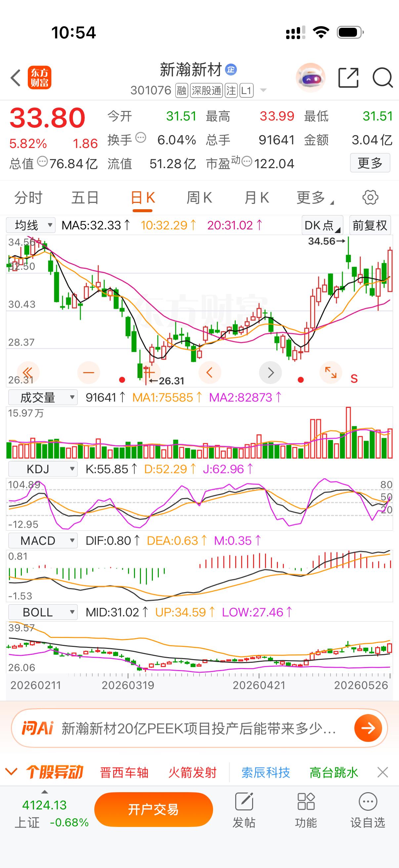Move chart left with single arrow

[209, 373]
